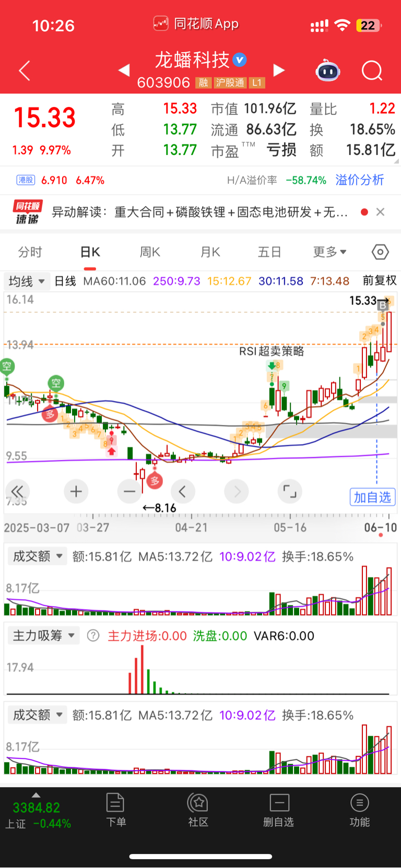Jump chart to earliest data (double arrow)
The width and height of the screenshot is (401, 868).
tap(17, 491)
